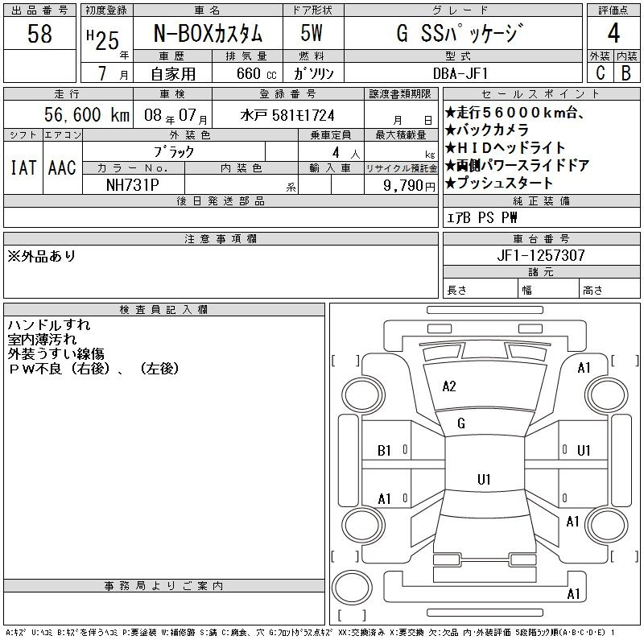Screen dimensions: 644x644
Task: Select the B1 mark on the door panel
Action: [x=384, y=451]
